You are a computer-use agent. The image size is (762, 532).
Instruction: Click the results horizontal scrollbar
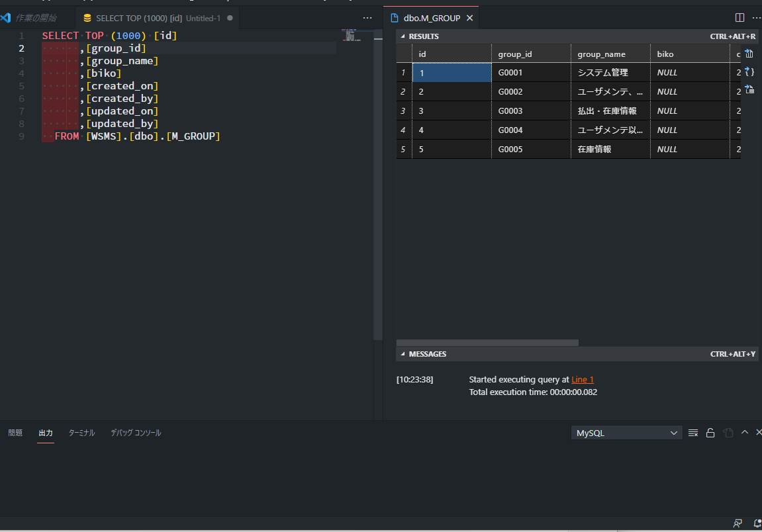487,343
